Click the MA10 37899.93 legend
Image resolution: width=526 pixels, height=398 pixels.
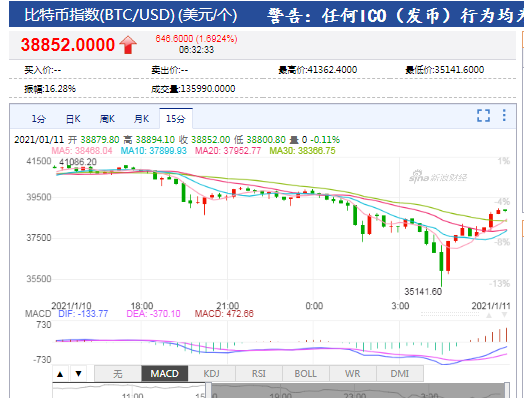click(154, 151)
